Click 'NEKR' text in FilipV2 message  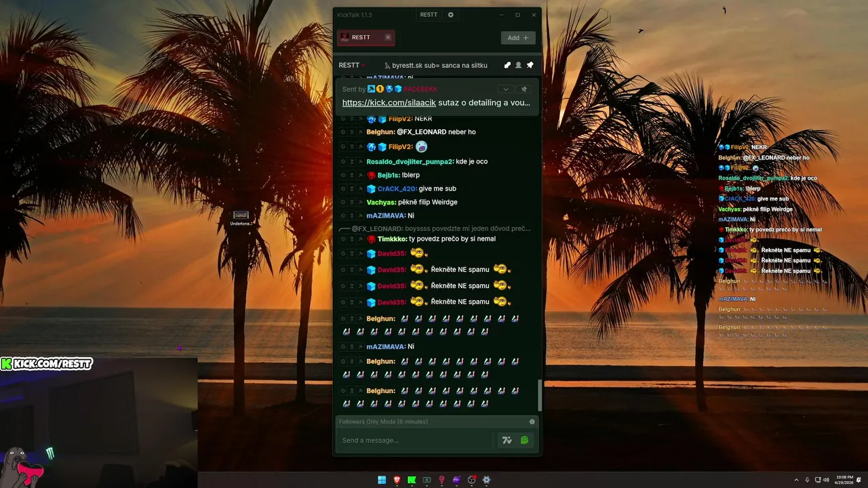[423, 119]
